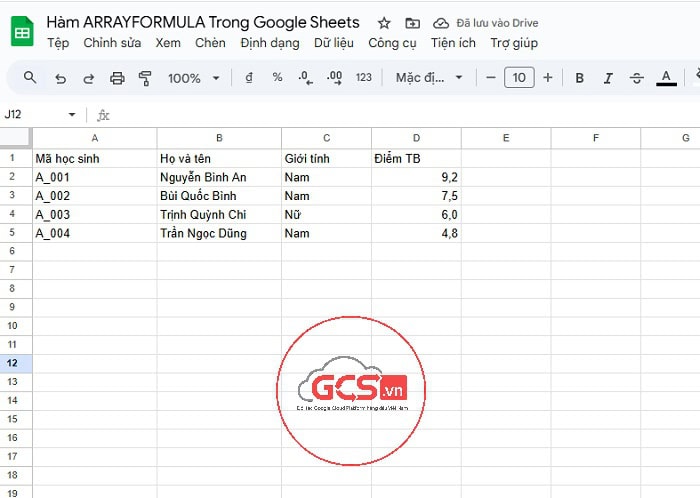
Task: Click the move to folder icon
Action: click(412, 23)
